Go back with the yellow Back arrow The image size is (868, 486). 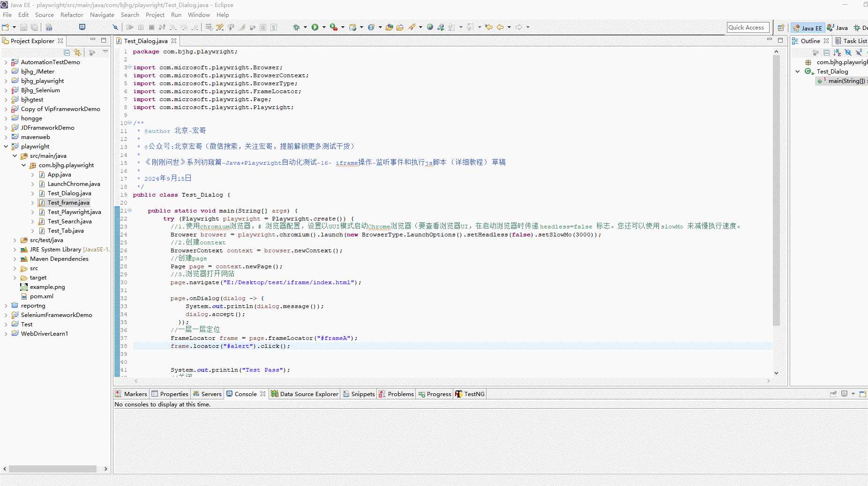coord(500,27)
